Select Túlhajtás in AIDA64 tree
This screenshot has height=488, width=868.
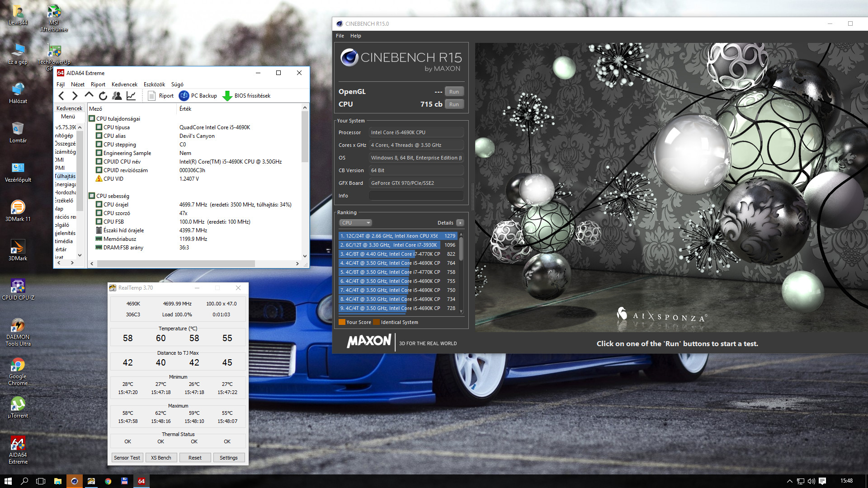click(x=66, y=176)
